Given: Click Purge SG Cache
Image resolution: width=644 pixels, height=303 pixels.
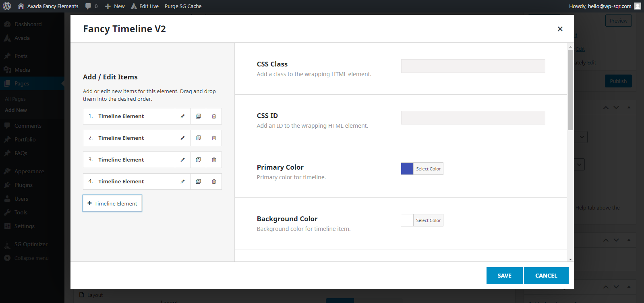Looking at the screenshot, I should (183, 6).
